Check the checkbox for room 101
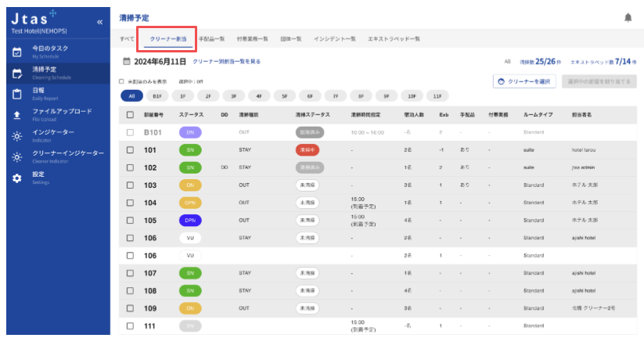644x338 pixels. [131, 149]
